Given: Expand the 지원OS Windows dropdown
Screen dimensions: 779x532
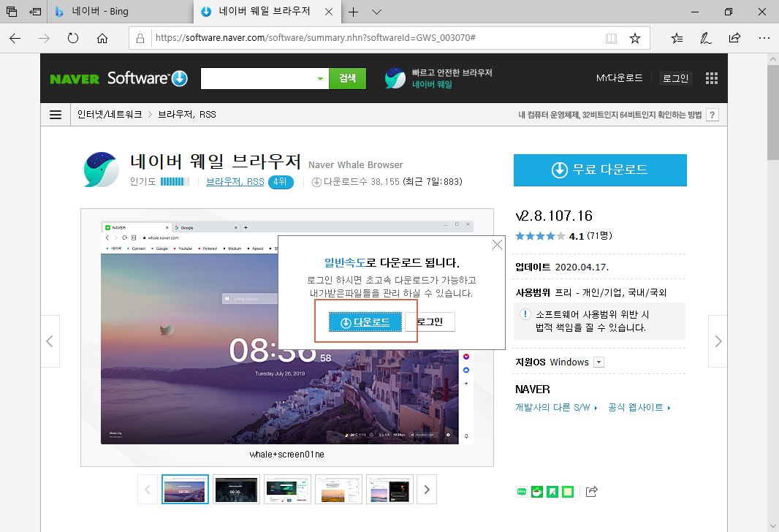Looking at the screenshot, I should (599, 362).
